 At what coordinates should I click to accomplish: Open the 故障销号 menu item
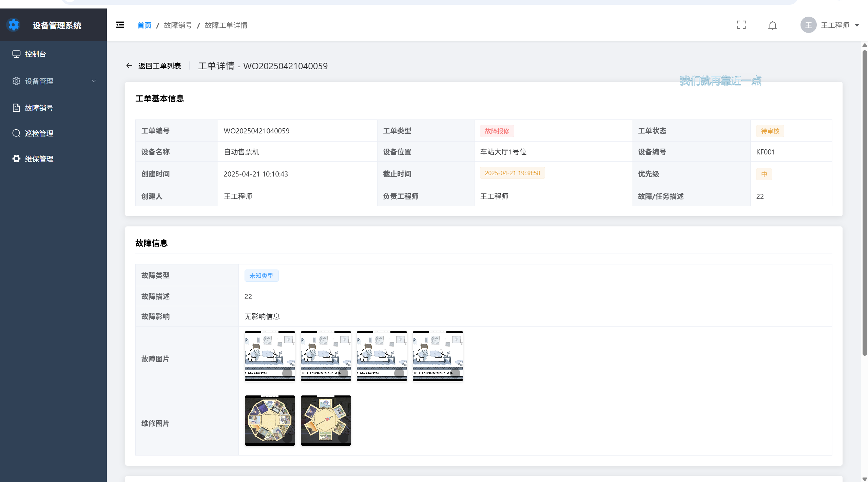click(x=39, y=108)
